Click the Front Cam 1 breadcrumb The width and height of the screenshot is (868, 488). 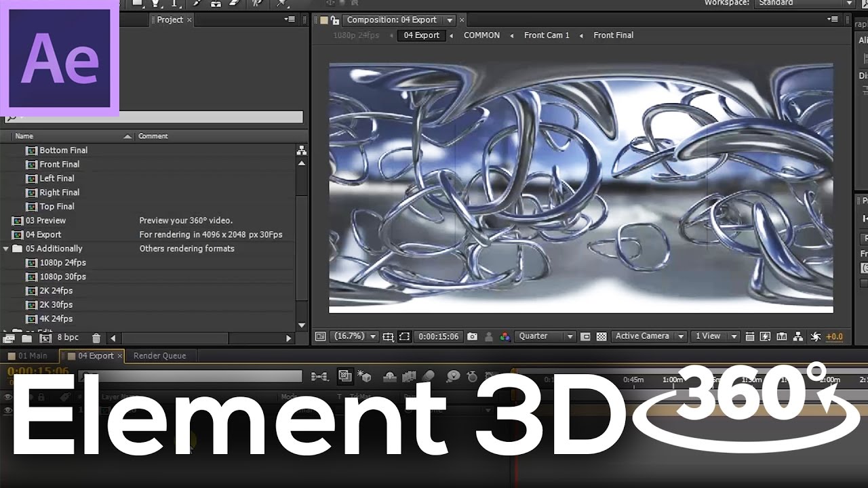click(x=547, y=35)
